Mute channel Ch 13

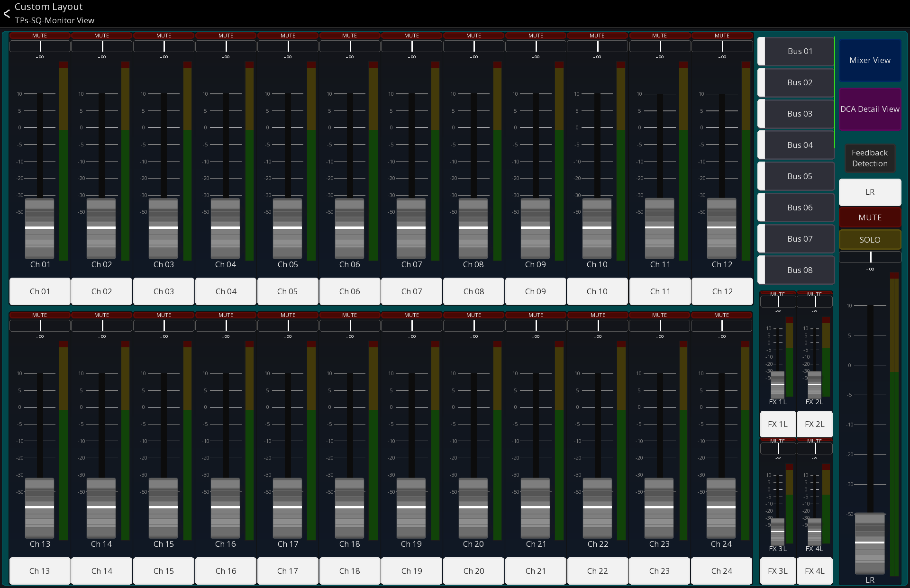40,315
